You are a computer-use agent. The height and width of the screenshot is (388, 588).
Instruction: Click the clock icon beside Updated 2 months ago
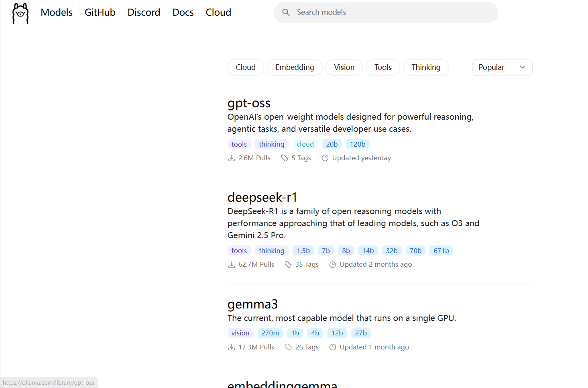pyautogui.click(x=333, y=265)
